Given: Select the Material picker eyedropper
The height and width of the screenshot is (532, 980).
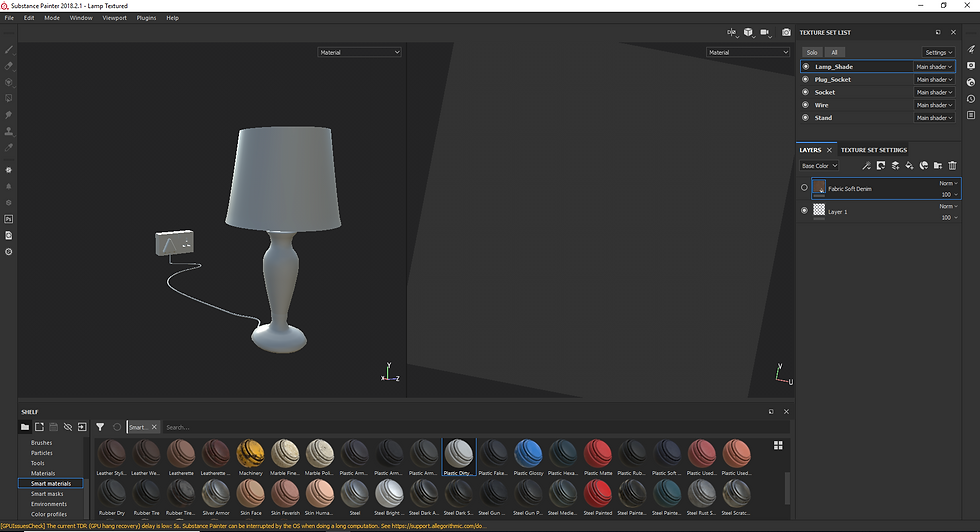Looking at the screenshot, I should pos(9,148).
